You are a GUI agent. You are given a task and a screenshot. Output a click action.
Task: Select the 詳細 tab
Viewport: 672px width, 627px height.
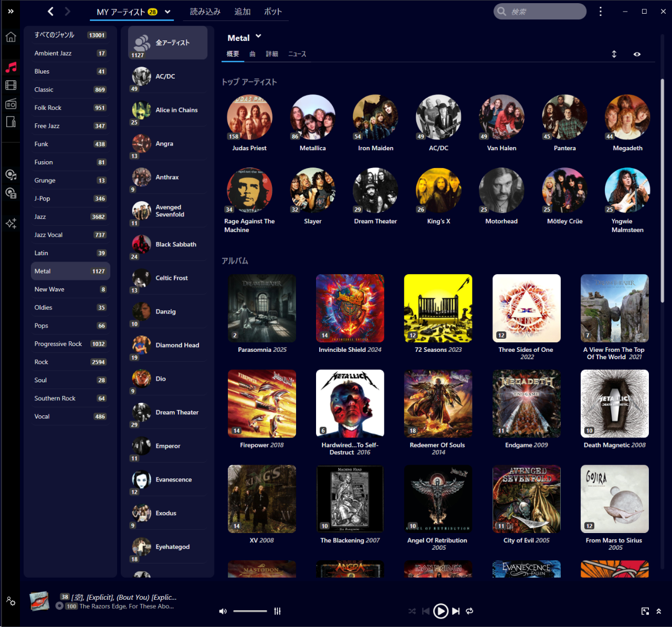point(272,54)
